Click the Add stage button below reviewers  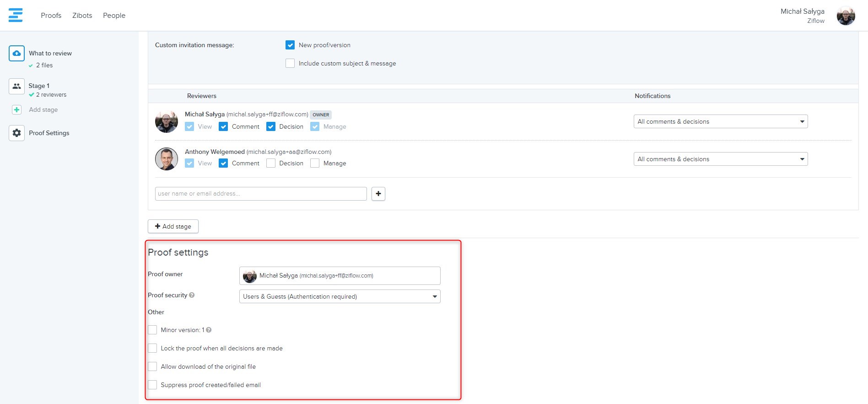[173, 226]
